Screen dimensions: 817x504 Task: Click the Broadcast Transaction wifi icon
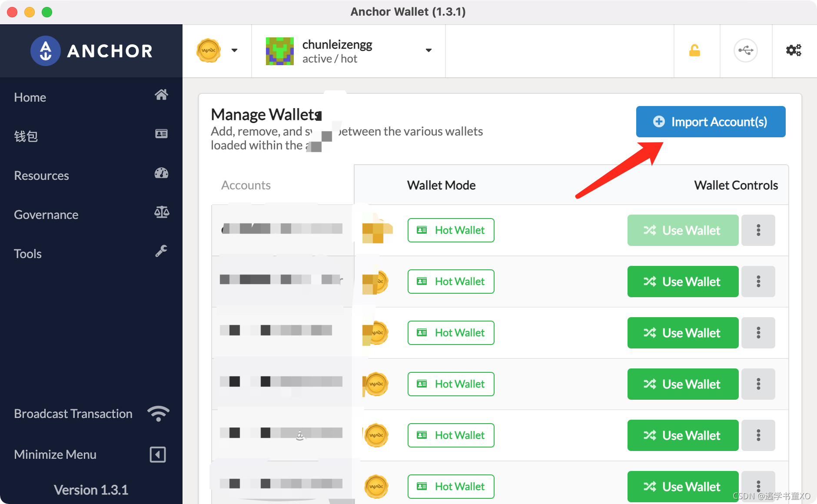coord(158,413)
